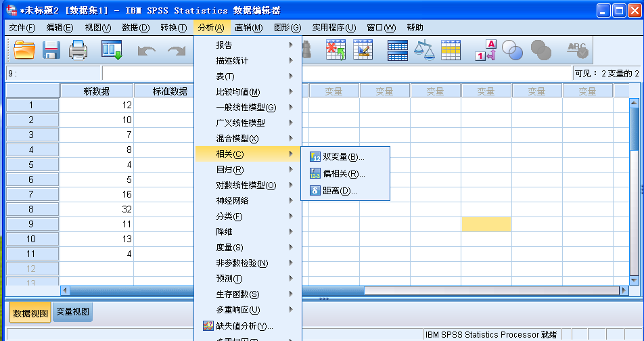Expand the 生存函数(S) submenu
This screenshot has width=644, height=341.
point(248,294)
